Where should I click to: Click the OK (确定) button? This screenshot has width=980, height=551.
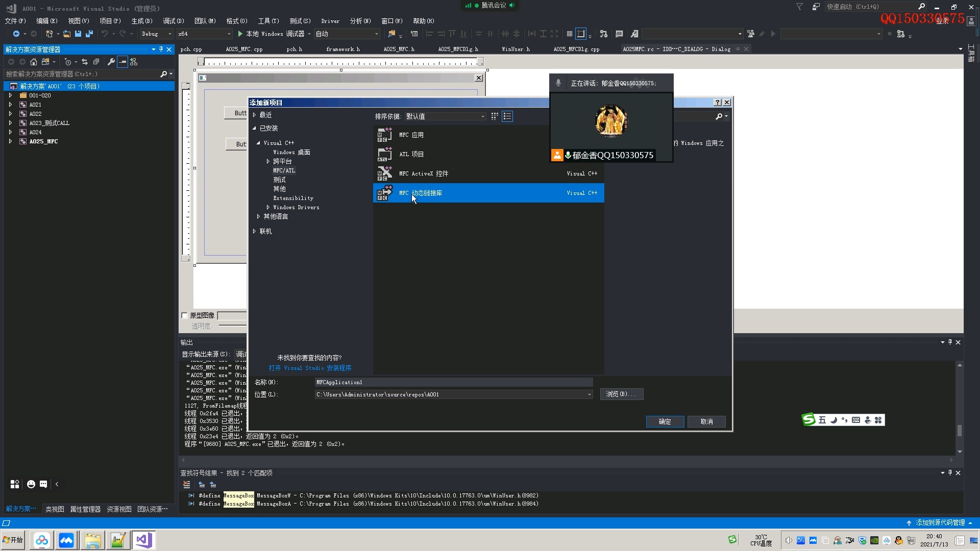[665, 421]
